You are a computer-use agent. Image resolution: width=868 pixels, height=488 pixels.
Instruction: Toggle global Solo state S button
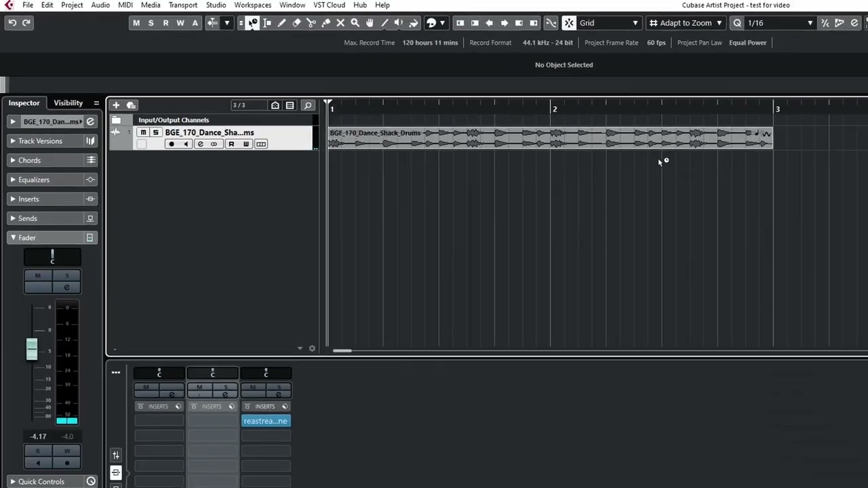point(151,23)
